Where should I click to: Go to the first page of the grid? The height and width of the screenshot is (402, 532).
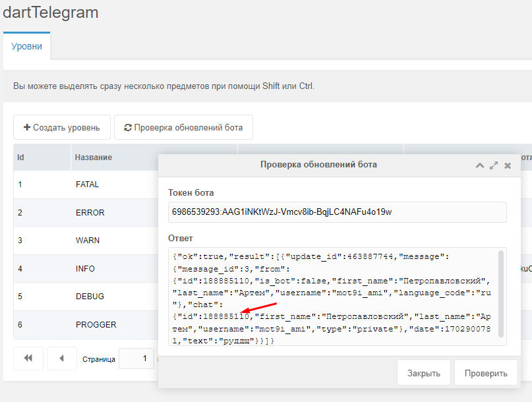[x=28, y=359]
